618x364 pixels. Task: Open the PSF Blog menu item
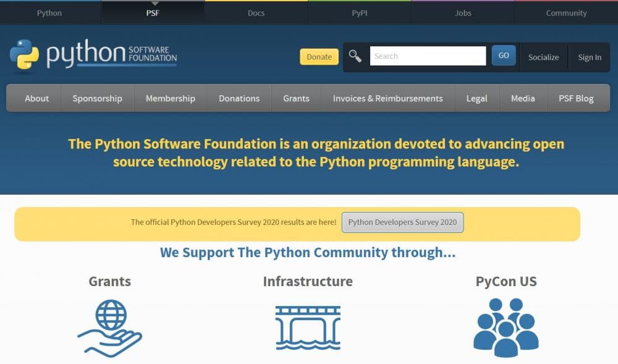576,98
